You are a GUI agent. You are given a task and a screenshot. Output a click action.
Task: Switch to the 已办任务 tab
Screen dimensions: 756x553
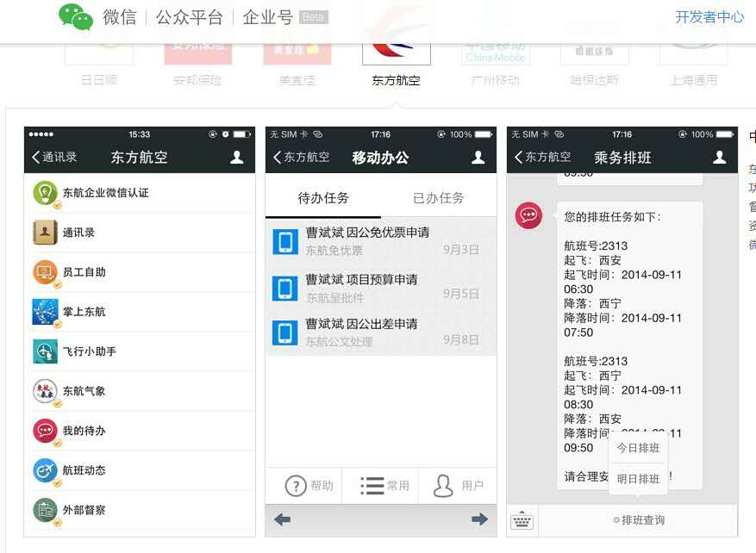point(438,198)
